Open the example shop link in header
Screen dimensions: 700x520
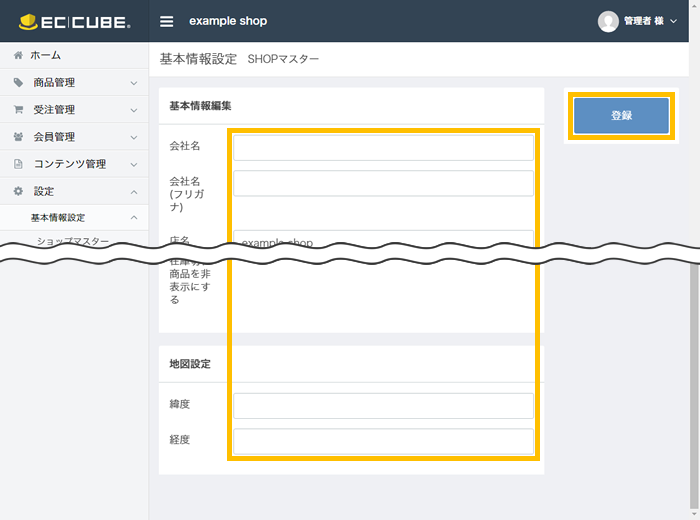(228, 21)
